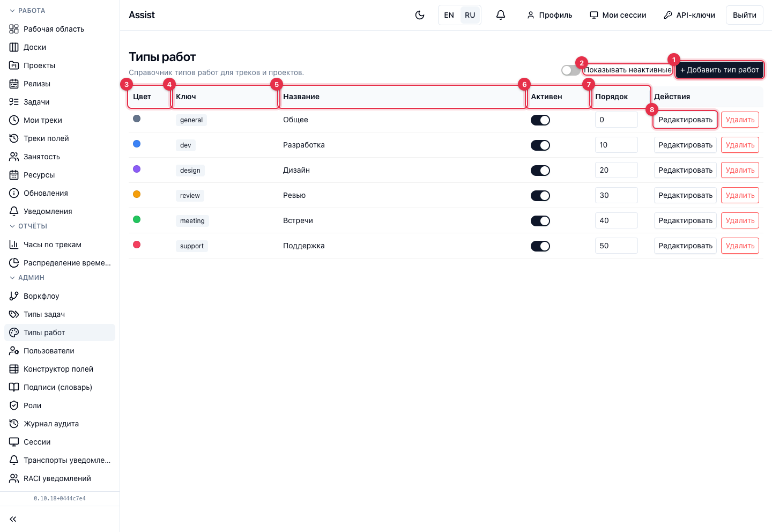Toggle active switch for support row

(x=540, y=246)
